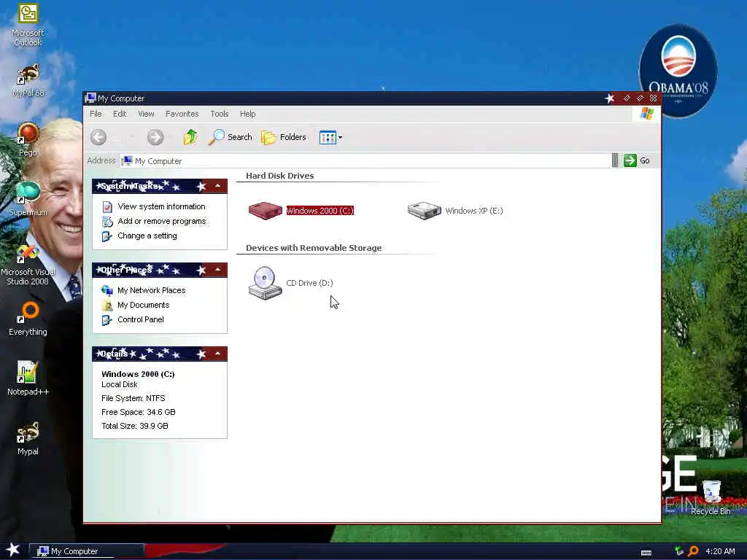The width and height of the screenshot is (747, 560).
Task: Open the File menu
Action: [96, 114]
